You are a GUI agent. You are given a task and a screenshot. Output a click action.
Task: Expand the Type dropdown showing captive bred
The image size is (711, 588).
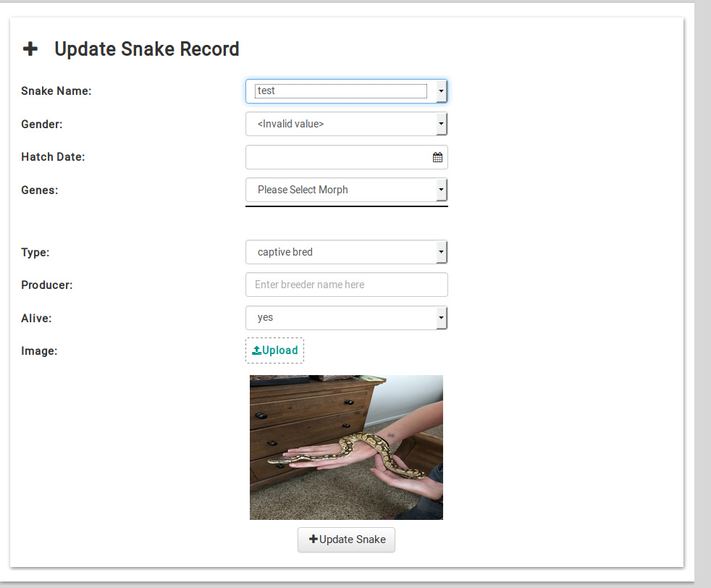346,252
